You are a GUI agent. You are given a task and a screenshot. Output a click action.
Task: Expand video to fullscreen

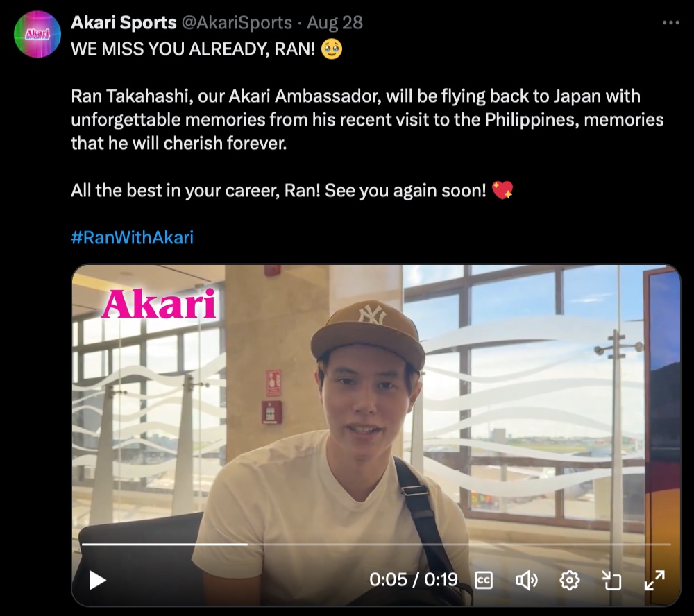[654, 580]
